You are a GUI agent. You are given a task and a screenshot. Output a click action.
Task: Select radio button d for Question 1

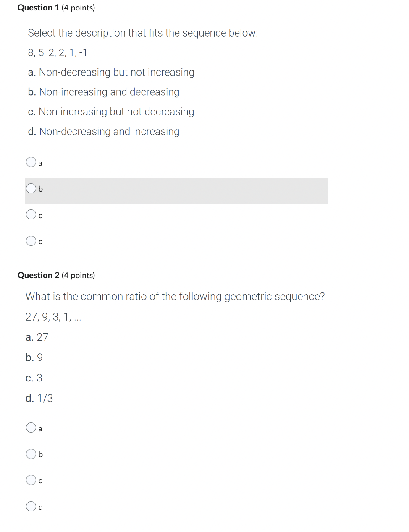[31, 240]
